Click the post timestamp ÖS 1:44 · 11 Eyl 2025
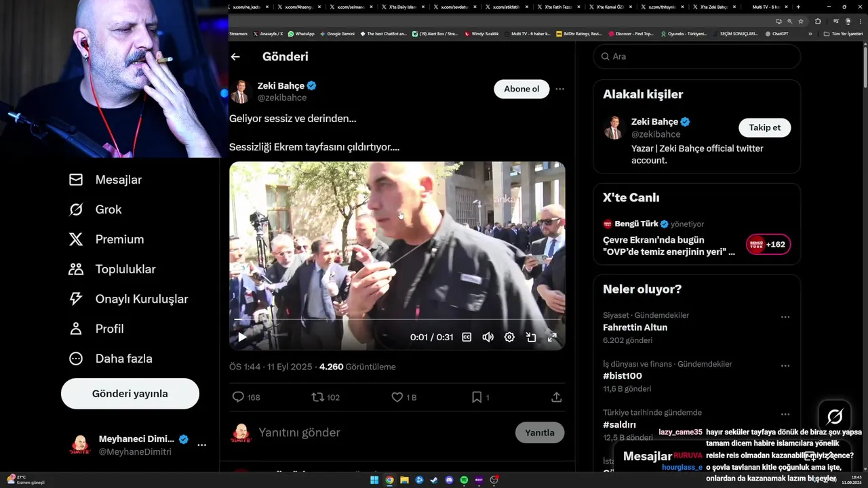The image size is (868, 488). pyautogui.click(x=271, y=367)
